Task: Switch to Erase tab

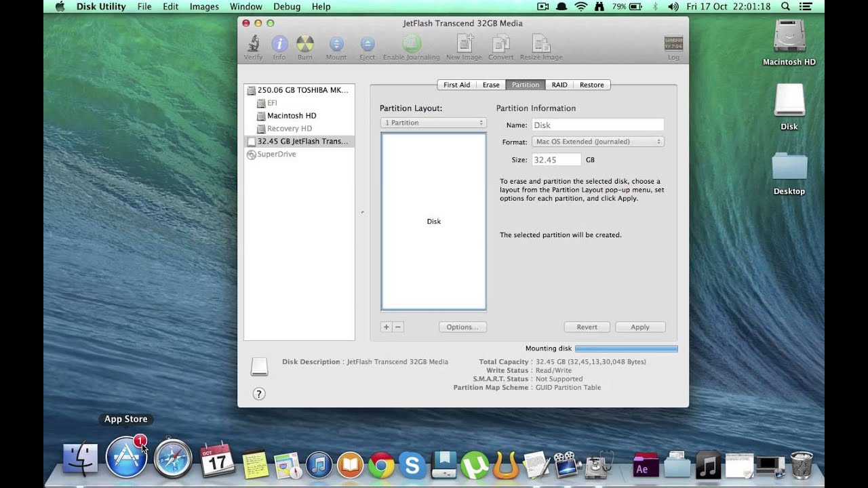Action: [x=491, y=85]
